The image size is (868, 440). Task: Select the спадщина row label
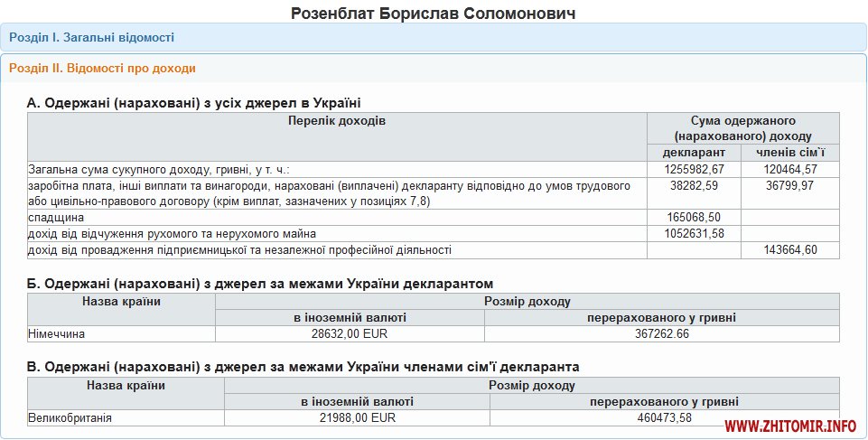tap(57, 218)
